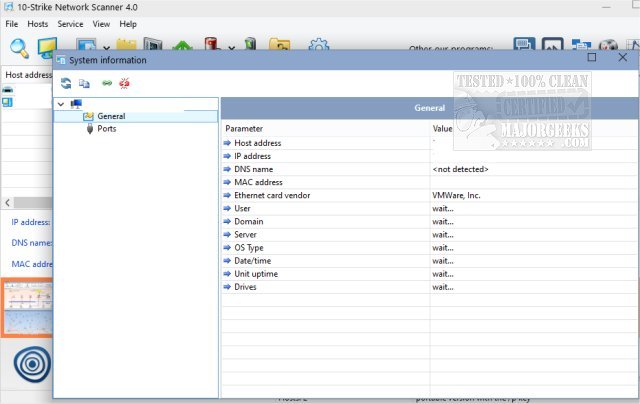Click the DNS name parameter row
This screenshot has height=404, width=640.
click(x=429, y=169)
